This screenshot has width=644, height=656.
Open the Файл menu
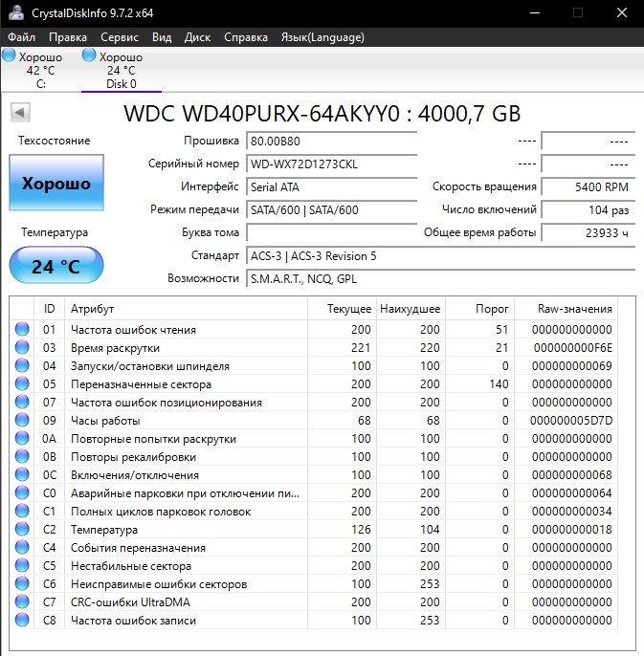21,37
